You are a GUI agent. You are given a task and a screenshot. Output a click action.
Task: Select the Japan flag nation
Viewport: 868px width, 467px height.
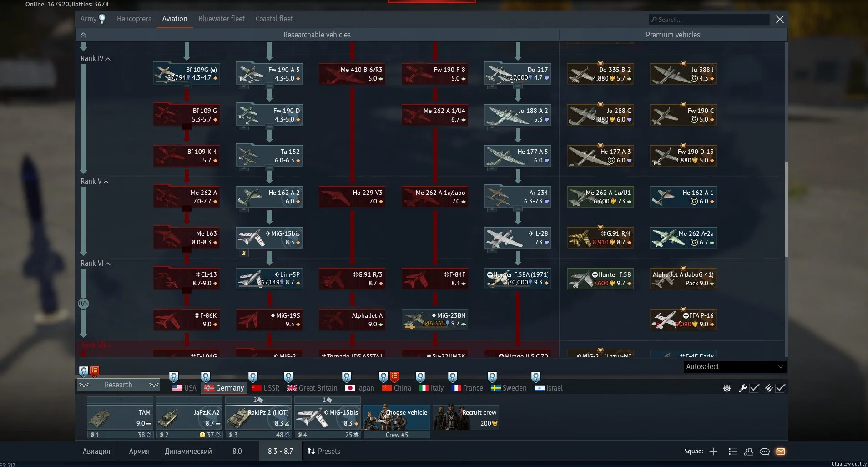click(x=360, y=388)
